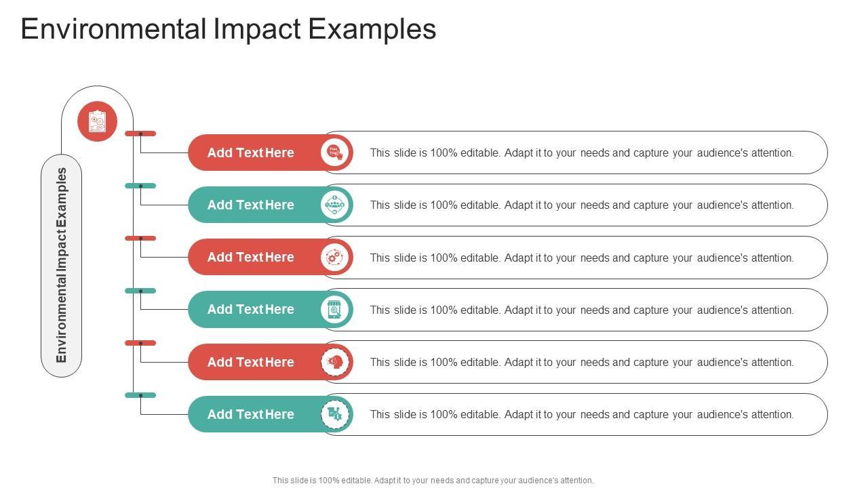
Task: Select 'Add Text Here' beside the mobile store icon
Action: [250, 310]
